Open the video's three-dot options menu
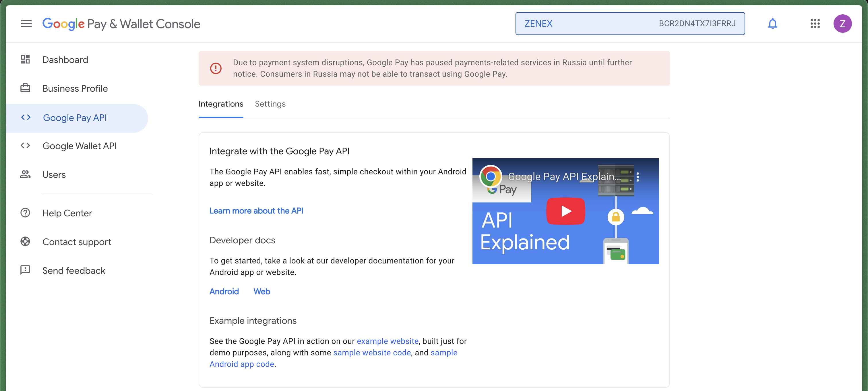This screenshot has width=868, height=391. click(x=638, y=177)
